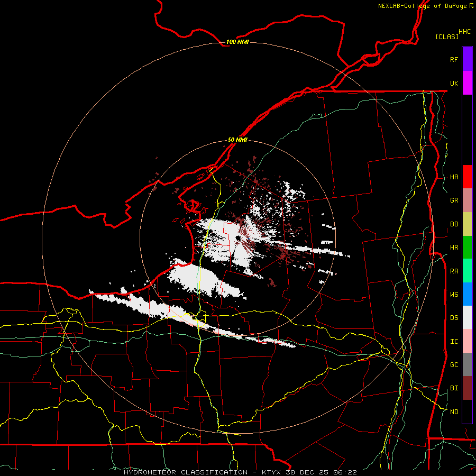Click the HA legend label
476x476 pixels.
click(x=454, y=177)
